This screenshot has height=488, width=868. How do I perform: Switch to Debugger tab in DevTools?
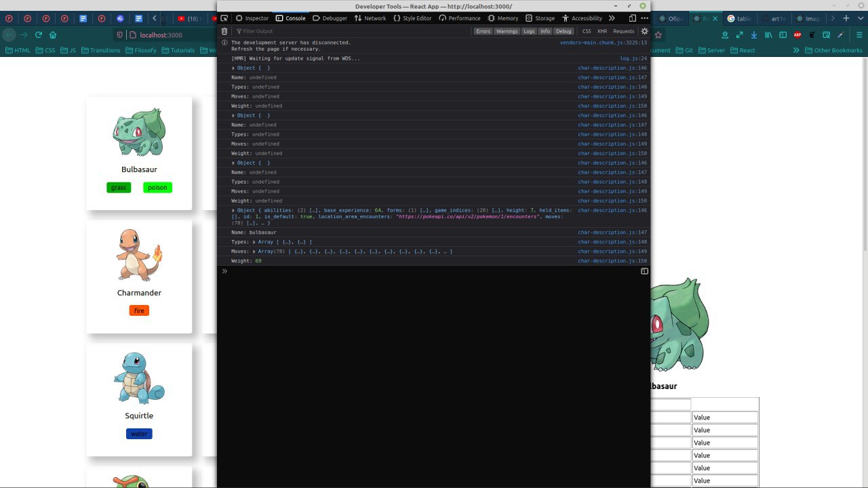coord(330,18)
